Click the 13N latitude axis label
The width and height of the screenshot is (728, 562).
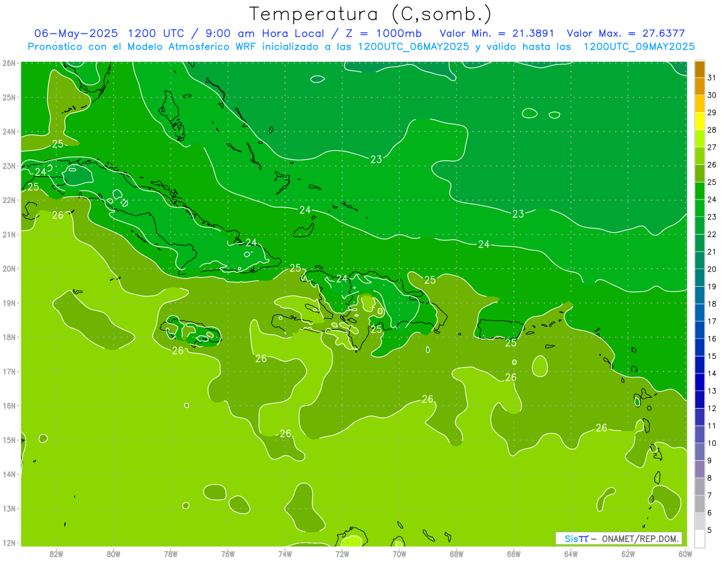click(x=9, y=508)
